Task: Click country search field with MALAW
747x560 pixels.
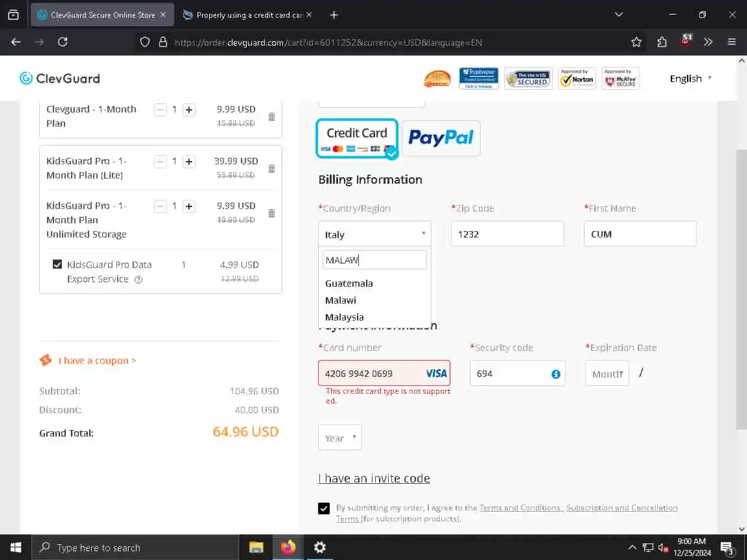Action: coord(374,260)
